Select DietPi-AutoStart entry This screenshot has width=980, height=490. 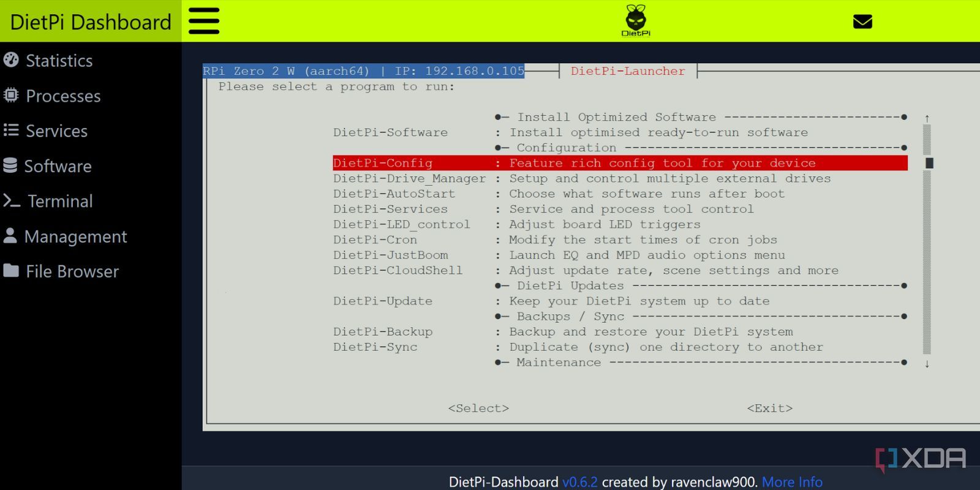394,194
